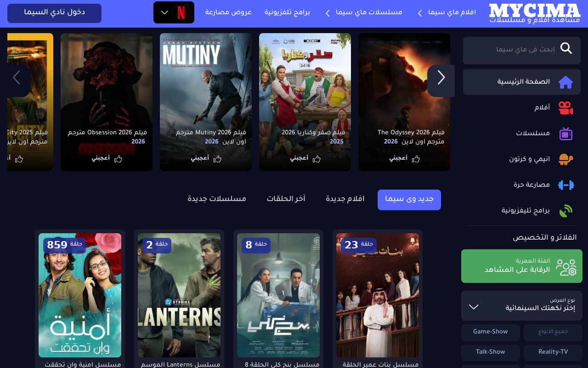Open The Odyssey 2026 movie poster
Screen dimensions: 588x368
pyautogui.click(x=404, y=102)
